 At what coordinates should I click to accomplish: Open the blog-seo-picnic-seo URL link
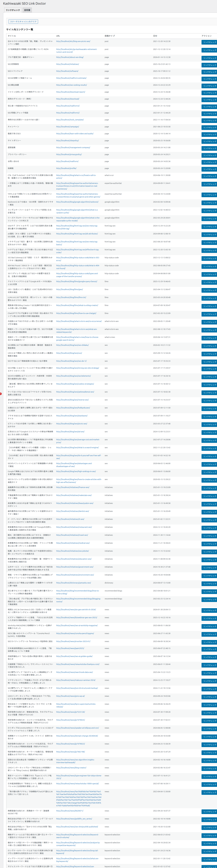(73, 41)
